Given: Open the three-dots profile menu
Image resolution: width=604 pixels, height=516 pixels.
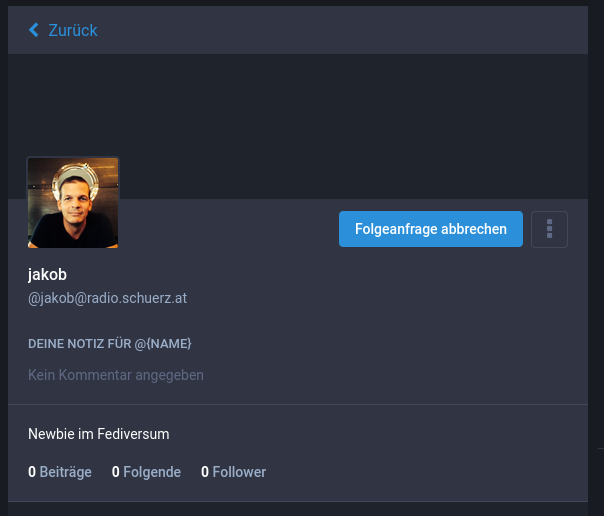Looking at the screenshot, I should pos(549,229).
